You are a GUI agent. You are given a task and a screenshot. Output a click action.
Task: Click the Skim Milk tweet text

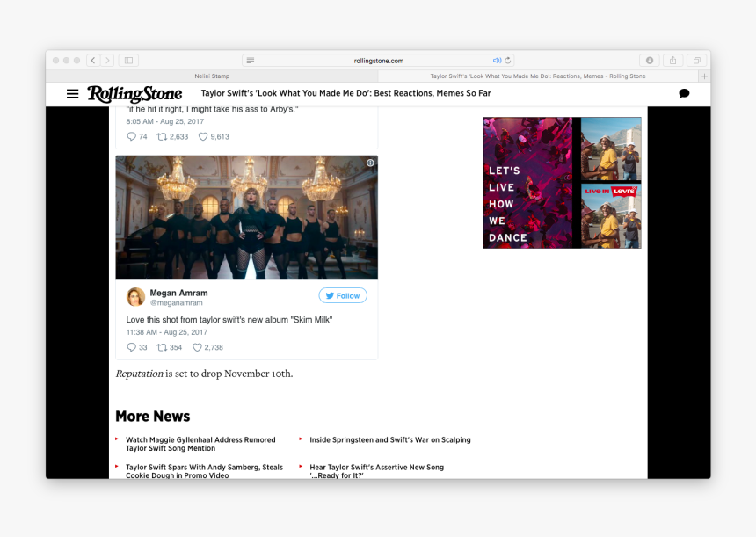pyautogui.click(x=229, y=320)
